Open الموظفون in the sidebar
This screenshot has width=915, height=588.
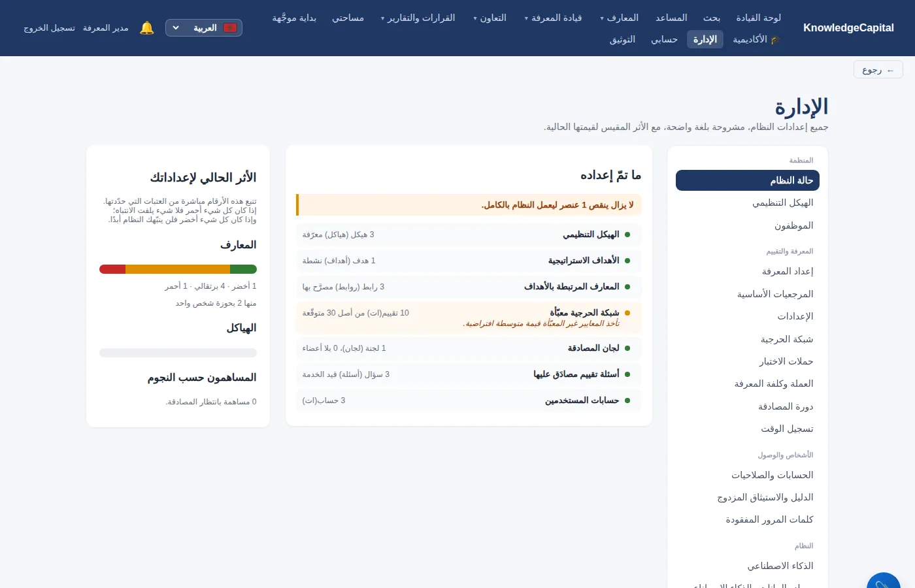[x=748, y=225]
